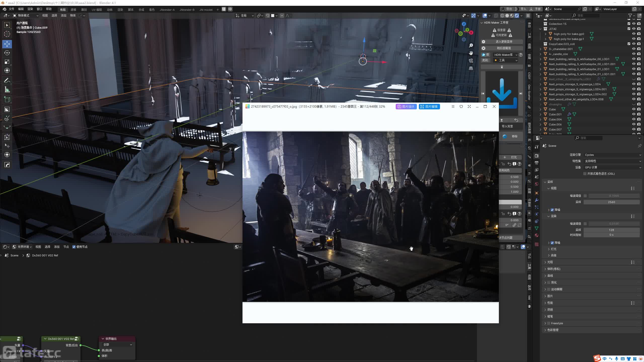Image resolution: width=644 pixels, height=362 pixels.
Task: Adjust the viewport samples 2560 field
Action: coord(611,202)
